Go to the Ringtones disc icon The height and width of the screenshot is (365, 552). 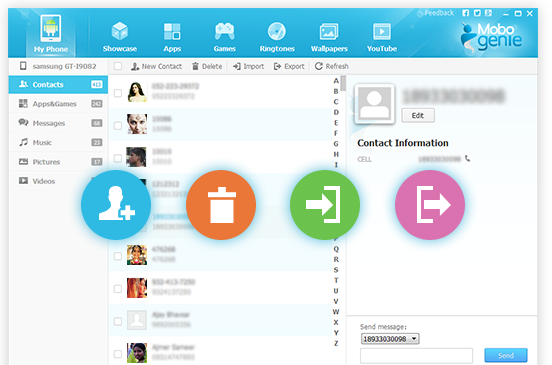(277, 31)
